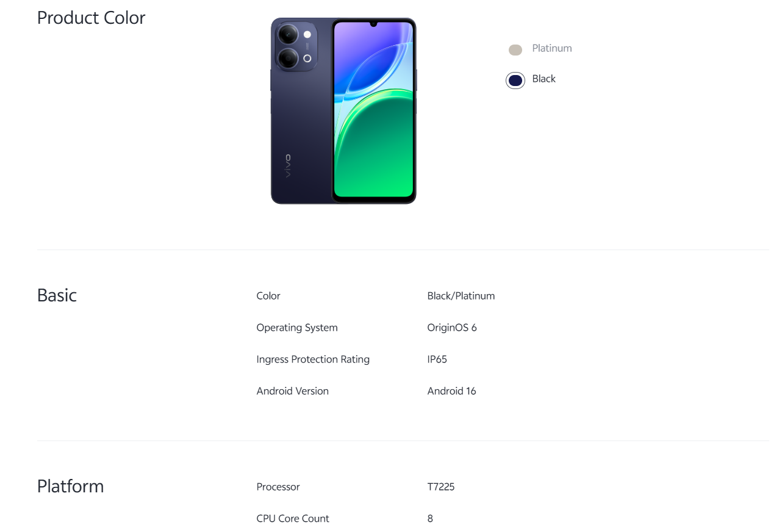
Task: Click the Android 16 value
Action: [x=452, y=391]
